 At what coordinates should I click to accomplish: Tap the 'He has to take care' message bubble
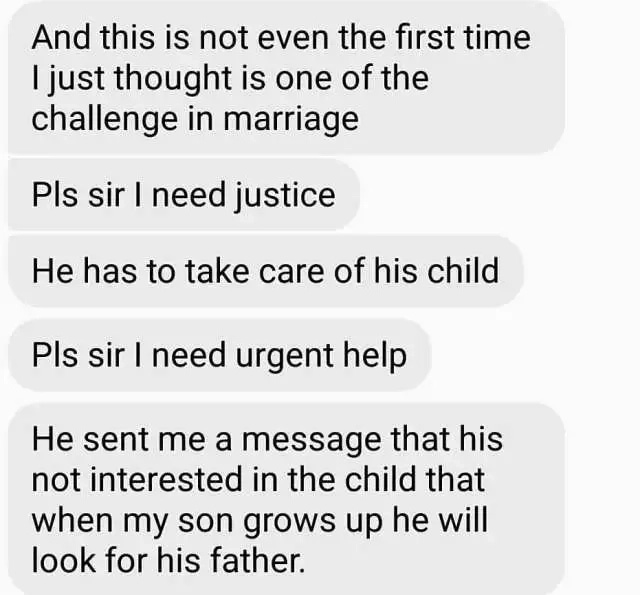266,271
